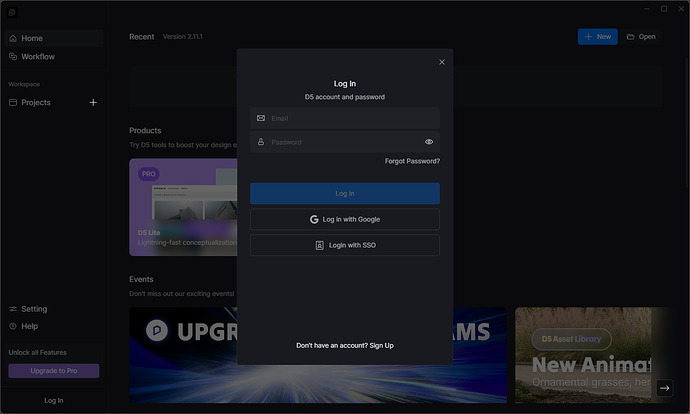Open Help in the sidebar
Screen dimensions: 690x414
click(x=30, y=326)
